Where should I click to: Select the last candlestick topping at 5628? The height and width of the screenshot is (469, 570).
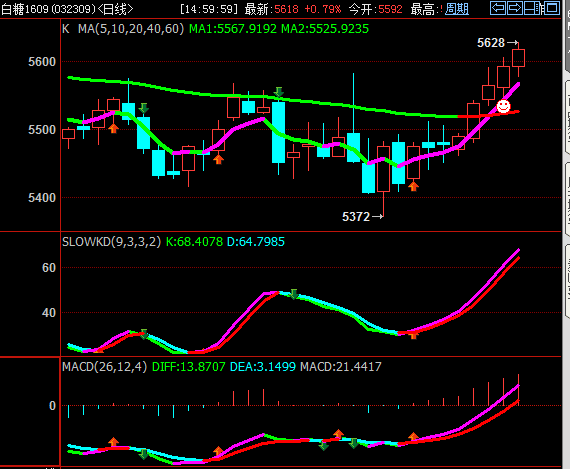[x=518, y=58]
